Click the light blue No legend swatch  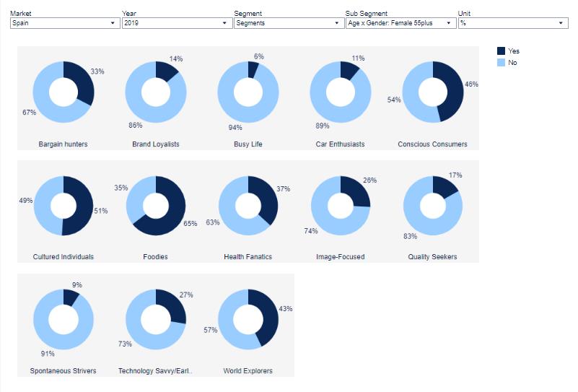502,63
